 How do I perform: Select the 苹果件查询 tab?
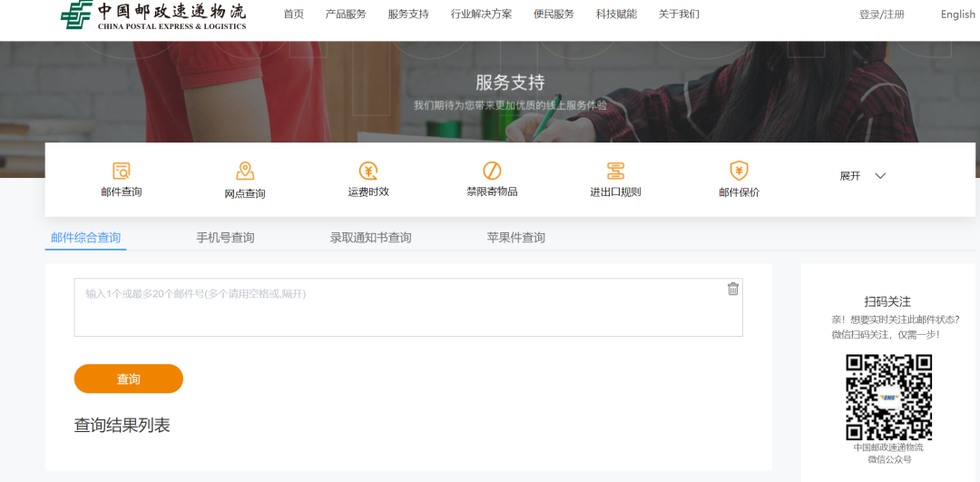[x=515, y=238]
